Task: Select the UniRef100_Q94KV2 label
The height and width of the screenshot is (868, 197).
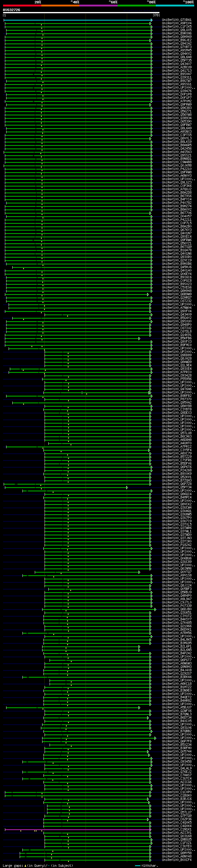Action: [177, 54]
